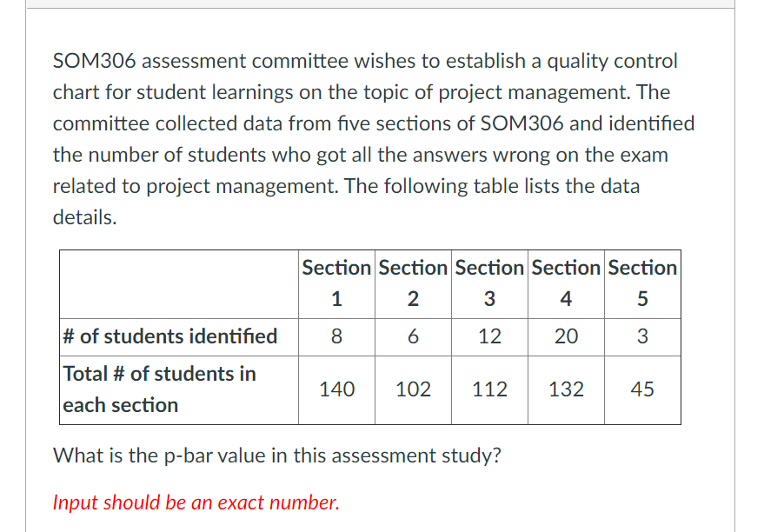This screenshot has width=764, height=532.
Task: Click the cell with value 12
Action: [489, 336]
